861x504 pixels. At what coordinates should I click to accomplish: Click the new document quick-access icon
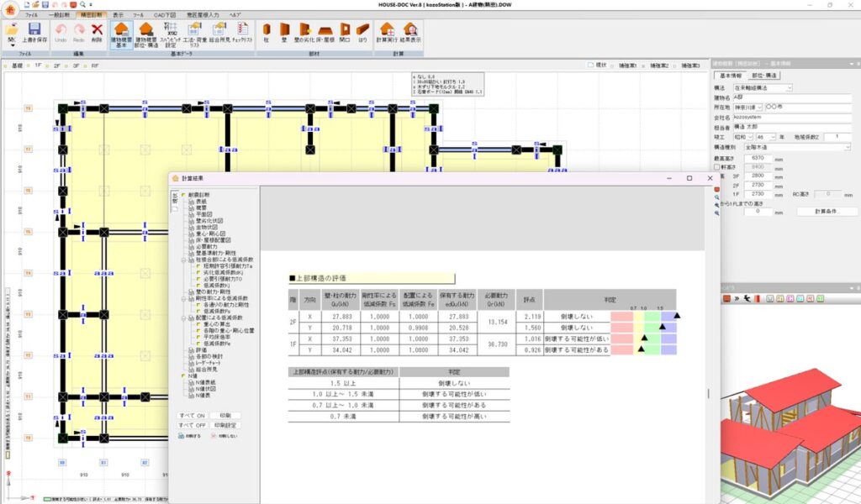[x=26, y=4]
